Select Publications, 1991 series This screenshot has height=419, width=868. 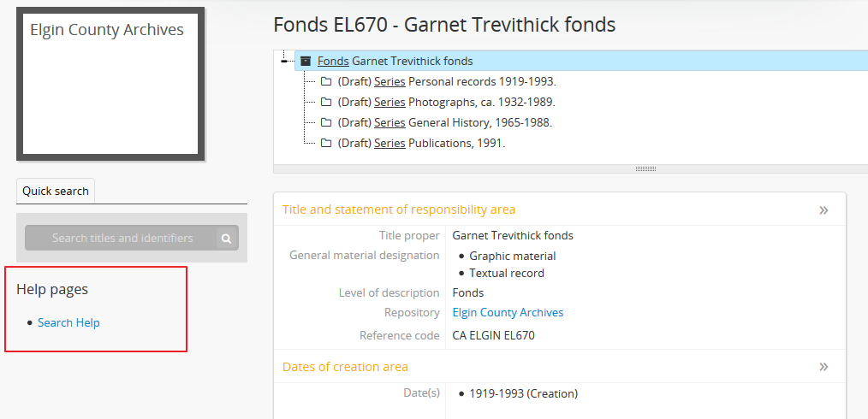coord(456,144)
